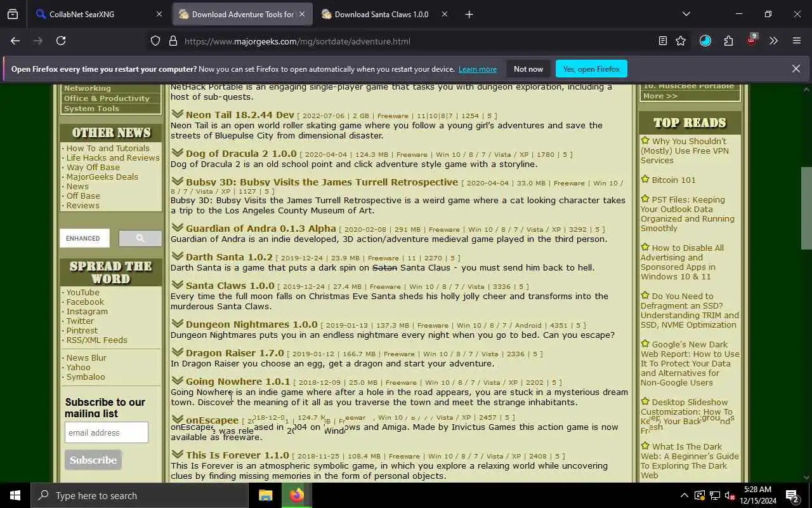
Task: Click Yes, open Firefox button
Action: point(591,69)
